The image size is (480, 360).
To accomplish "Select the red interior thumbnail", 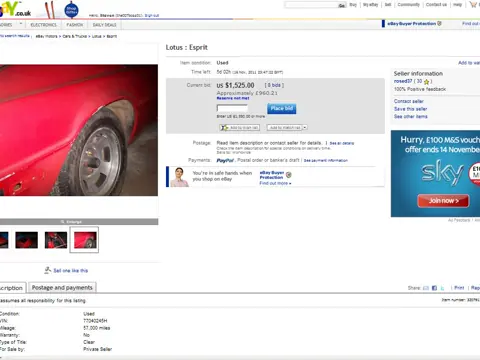I will point(56,240).
